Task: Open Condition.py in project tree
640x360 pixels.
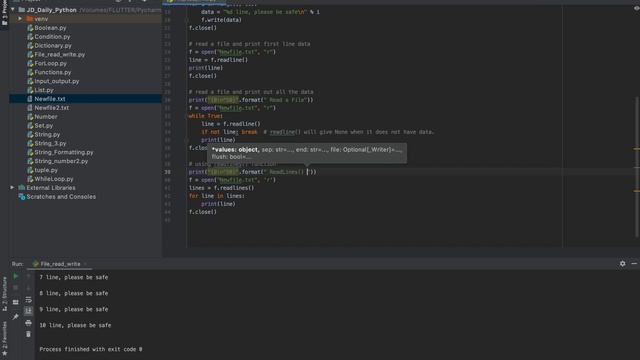Action: (52, 37)
